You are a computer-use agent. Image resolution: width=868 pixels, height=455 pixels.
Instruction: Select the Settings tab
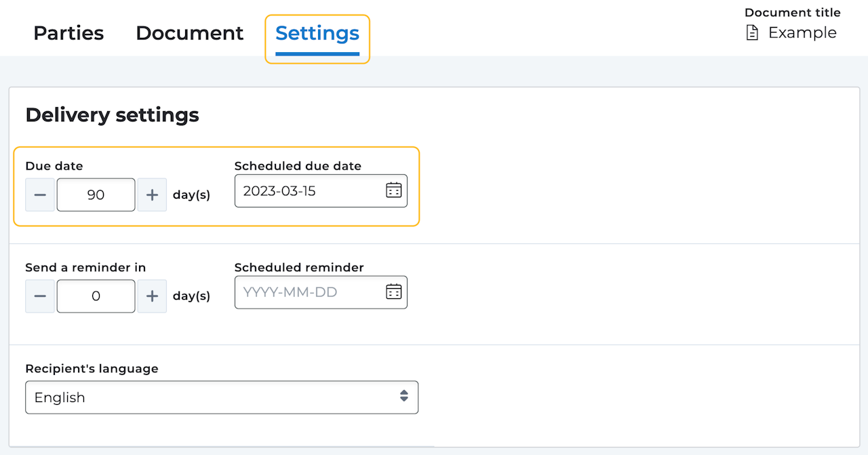pos(317,33)
